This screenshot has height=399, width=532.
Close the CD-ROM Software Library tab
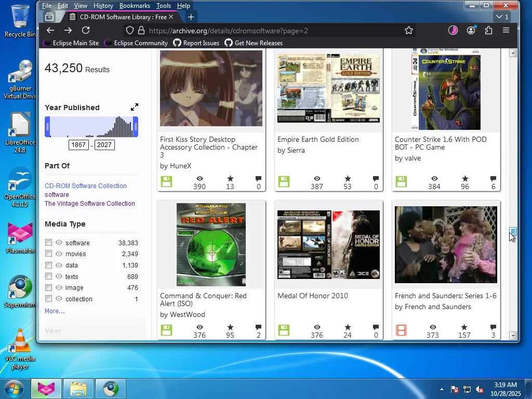171,17
